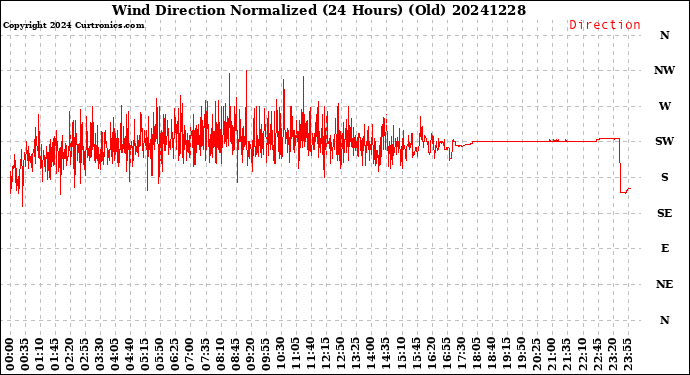Click the 18:05 time label
690x375 pixels.
tap(476, 354)
